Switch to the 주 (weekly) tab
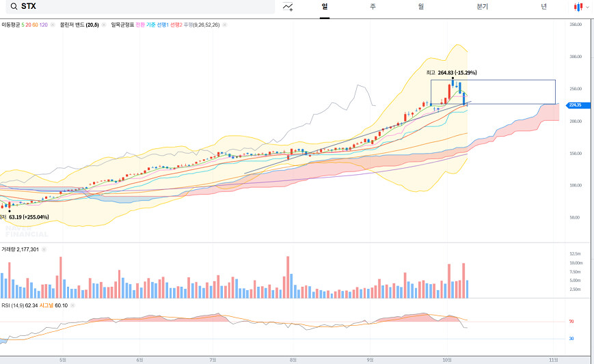Viewport: 594px width, 364px height. pos(373,6)
